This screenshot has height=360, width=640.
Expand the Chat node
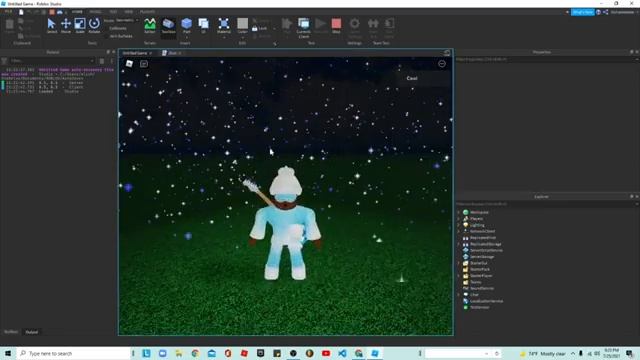[459, 295]
